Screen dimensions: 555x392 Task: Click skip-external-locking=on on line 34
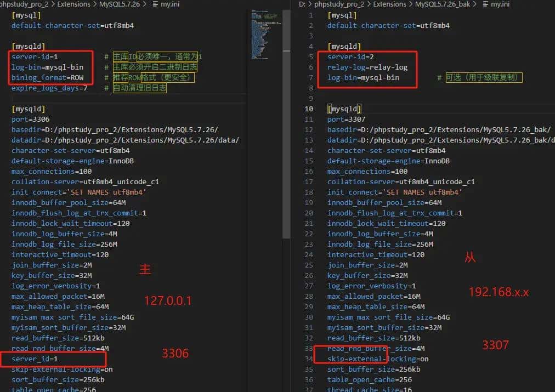[378, 359]
